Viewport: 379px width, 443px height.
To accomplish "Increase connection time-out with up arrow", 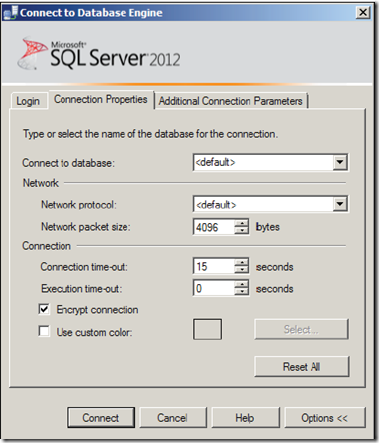I will click(x=242, y=262).
